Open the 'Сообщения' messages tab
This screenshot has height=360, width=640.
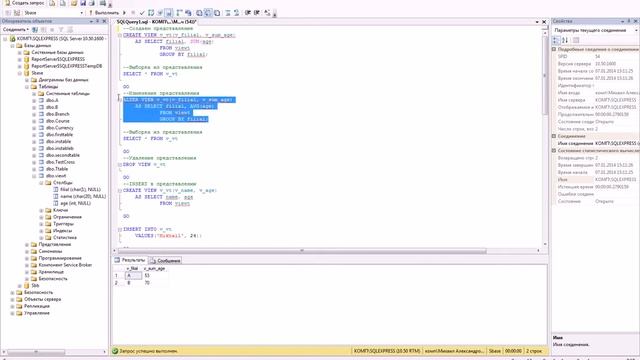(x=165, y=260)
